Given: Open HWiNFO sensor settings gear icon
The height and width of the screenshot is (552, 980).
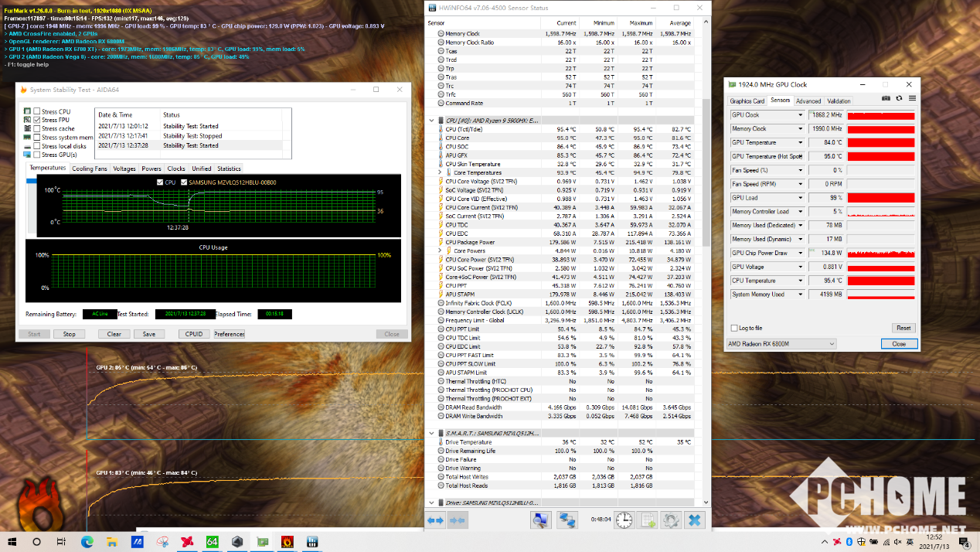Looking at the screenshot, I should click(671, 521).
